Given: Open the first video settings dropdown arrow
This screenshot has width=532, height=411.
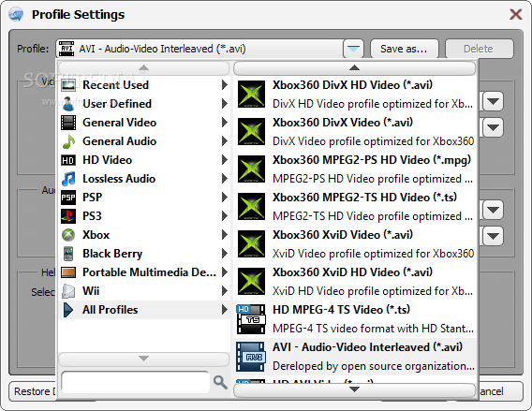Looking at the screenshot, I should point(493,101).
